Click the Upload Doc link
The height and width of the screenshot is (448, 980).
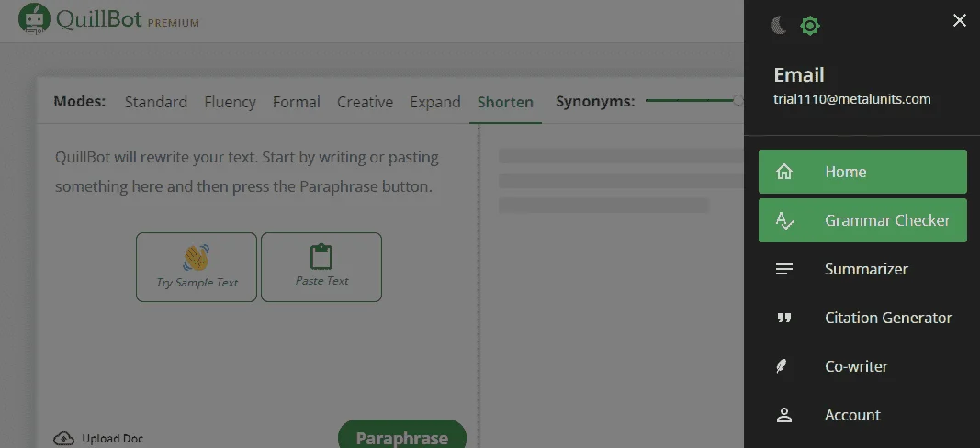(98, 439)
